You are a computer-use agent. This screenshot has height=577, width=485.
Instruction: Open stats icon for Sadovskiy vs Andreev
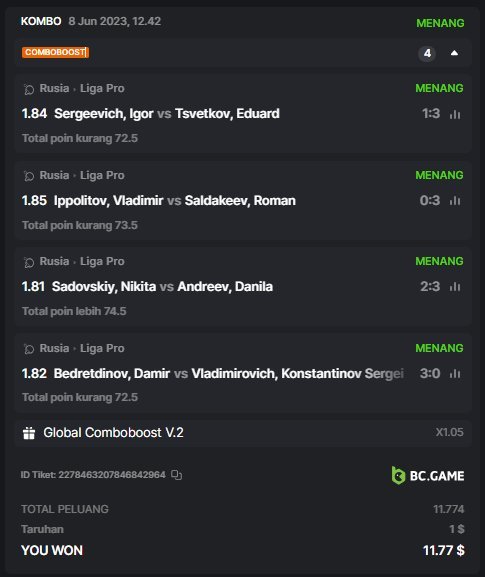455,287
